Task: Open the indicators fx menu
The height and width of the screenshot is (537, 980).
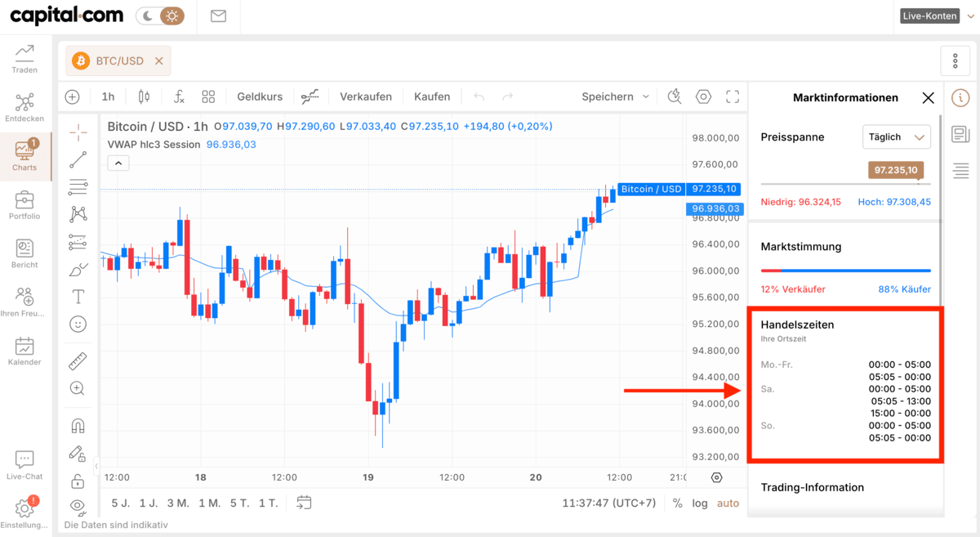Action: pos(179,96)
